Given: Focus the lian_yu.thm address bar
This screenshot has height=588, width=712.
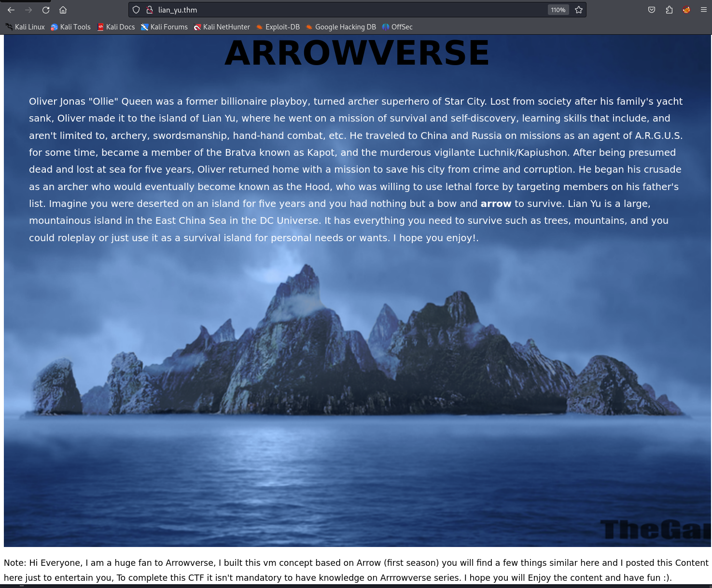Looking at the screenshot, I should [338, 10].
